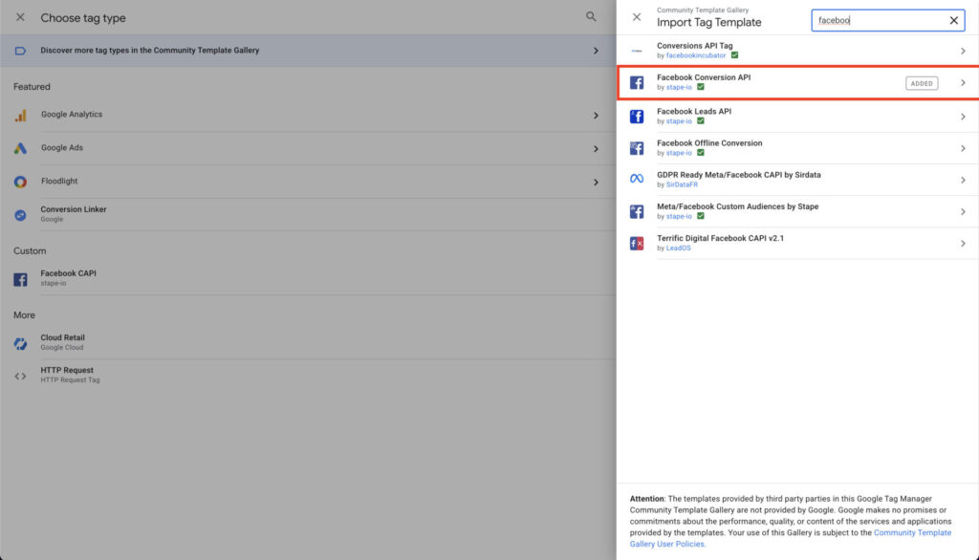The image size is (979, 560).
Task: Click the Google Analytics icon
Action: (21, 115)
